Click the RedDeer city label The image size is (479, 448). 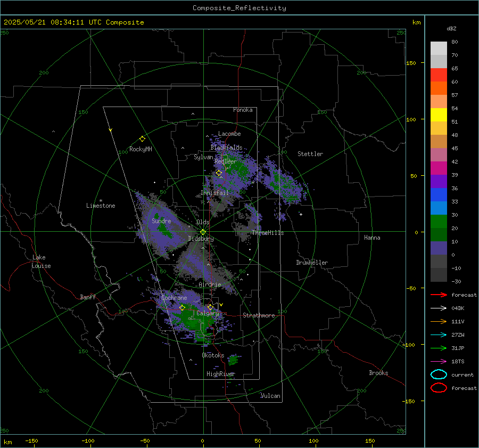pyautogui.click(x=226, y=161)
